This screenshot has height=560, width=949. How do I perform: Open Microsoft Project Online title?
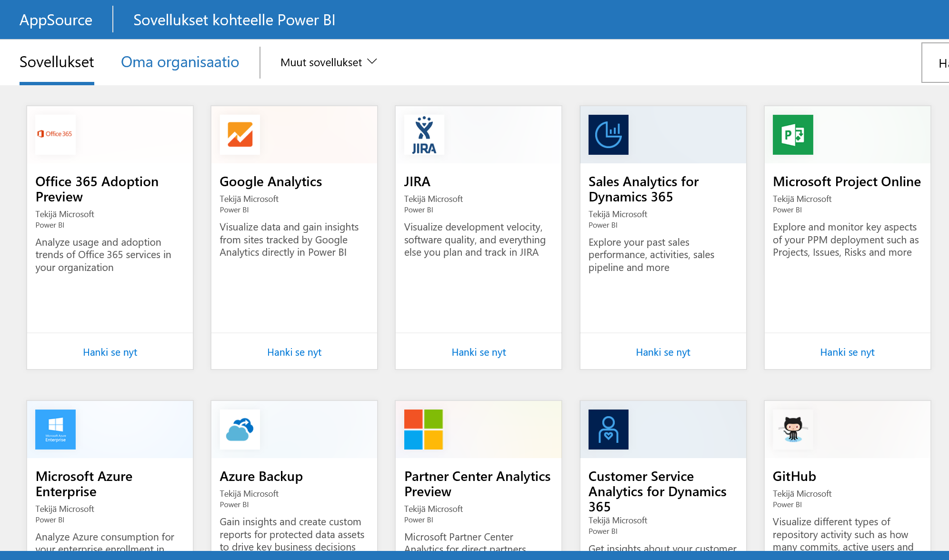coord(847,181)
